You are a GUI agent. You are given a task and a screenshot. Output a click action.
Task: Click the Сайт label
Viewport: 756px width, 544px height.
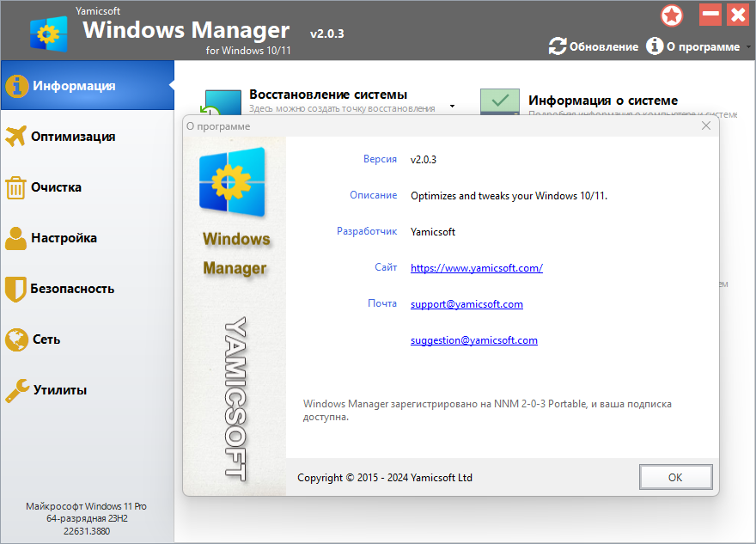click(386, 267)
